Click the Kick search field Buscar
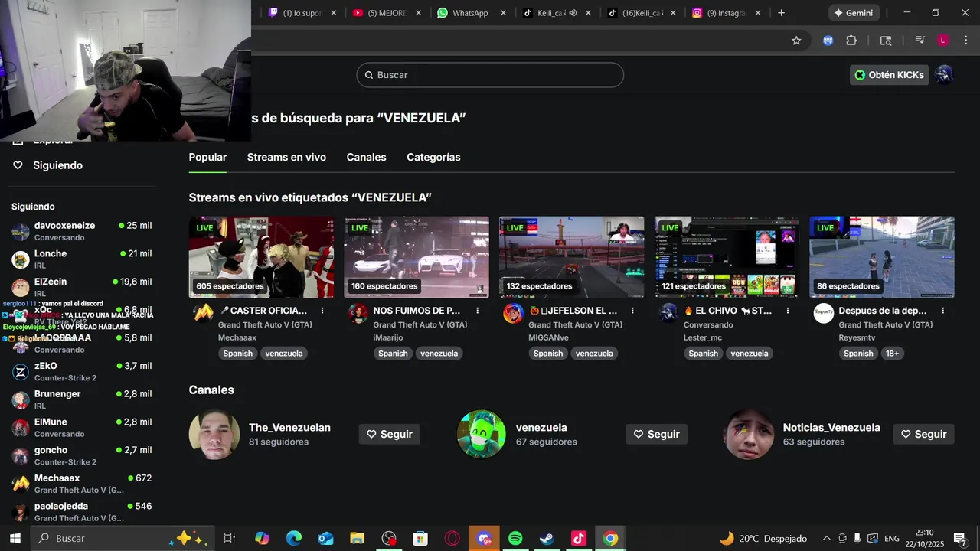980x551 pixels. pyautogui.click(x=490, y=75)
